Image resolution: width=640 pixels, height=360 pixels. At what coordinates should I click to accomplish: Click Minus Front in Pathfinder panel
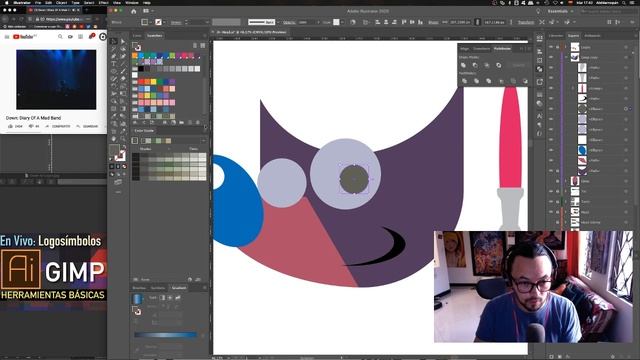point(475,65)
